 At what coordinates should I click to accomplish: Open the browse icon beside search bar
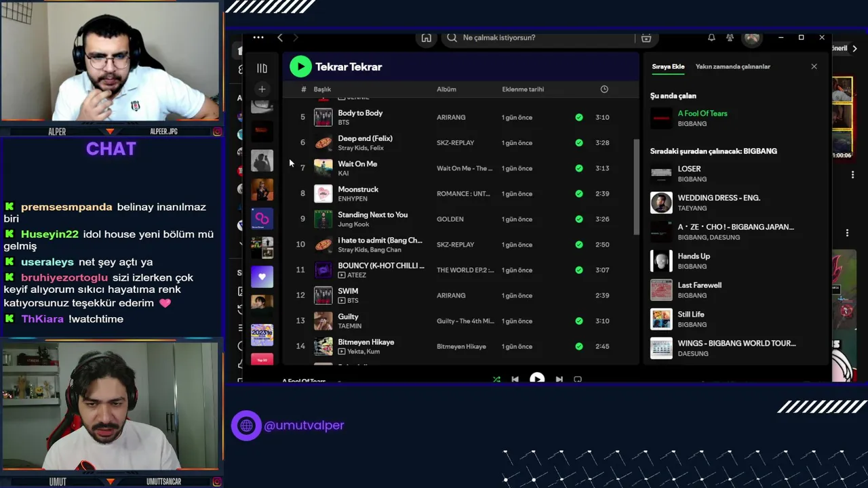(x=646, y=38)
